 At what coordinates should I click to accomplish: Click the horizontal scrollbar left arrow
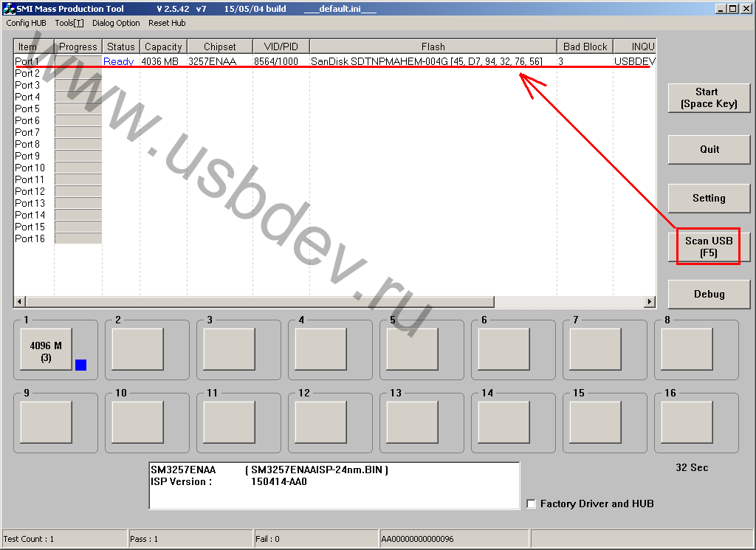pos(20,302)
